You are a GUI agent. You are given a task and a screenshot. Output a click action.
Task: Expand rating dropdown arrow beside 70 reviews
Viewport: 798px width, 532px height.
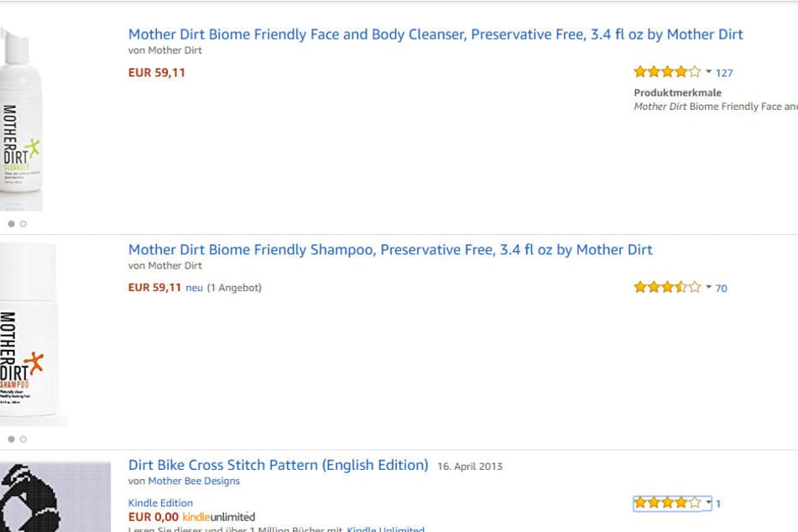coord(708,287)
